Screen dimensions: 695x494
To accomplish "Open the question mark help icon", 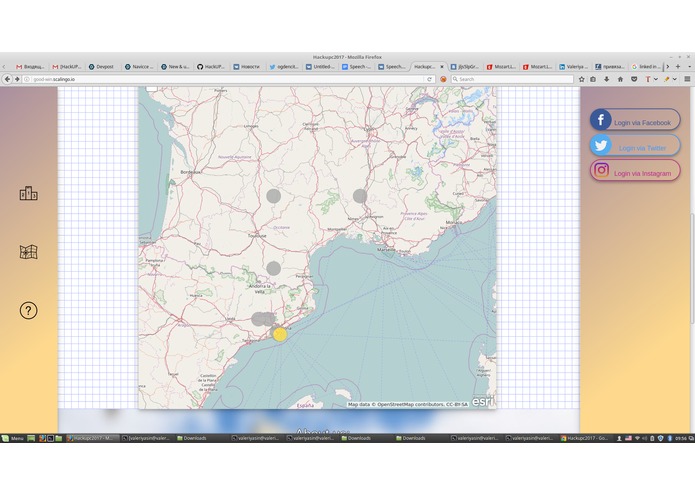I will [28, 310].
